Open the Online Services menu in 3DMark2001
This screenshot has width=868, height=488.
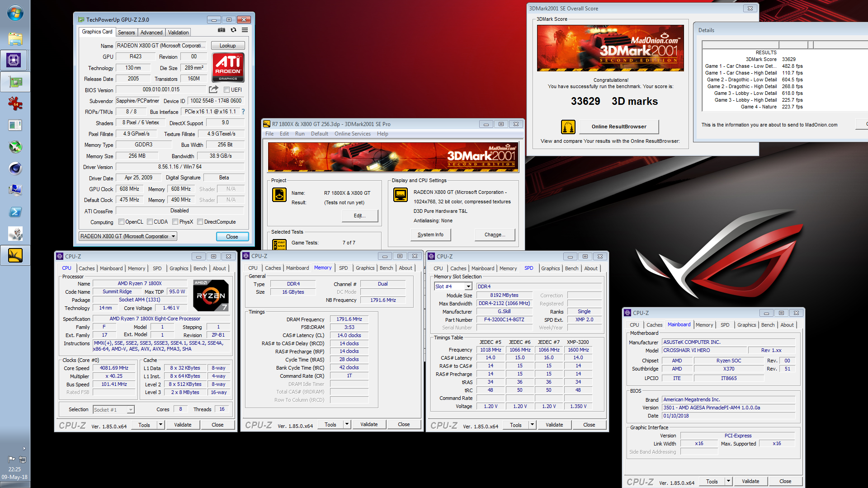coord(353,134)
